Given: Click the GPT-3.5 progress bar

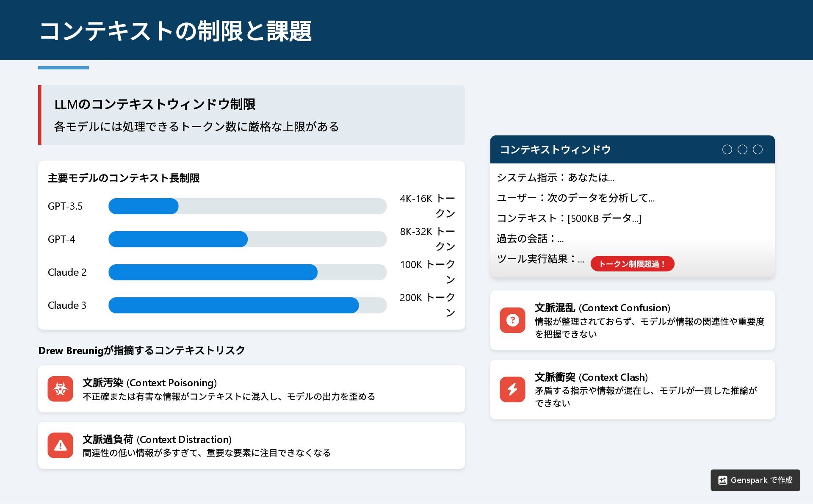Looking at the screenshot, I should click(x=247, y=206).
